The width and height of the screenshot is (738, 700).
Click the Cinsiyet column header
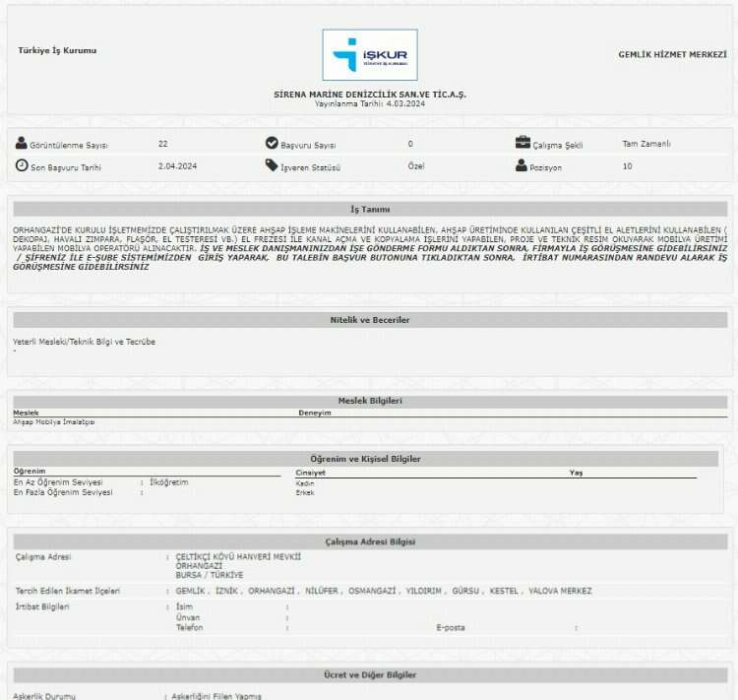pyautogui.click(x=310, y=473)
